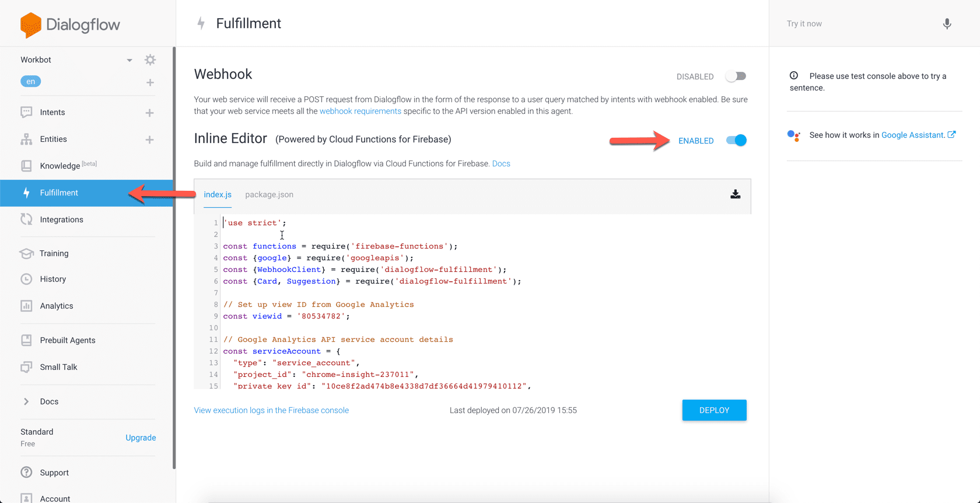Open View execution logs in Firebase console
This screenshot has height=503, width=980.
(271, 410)
